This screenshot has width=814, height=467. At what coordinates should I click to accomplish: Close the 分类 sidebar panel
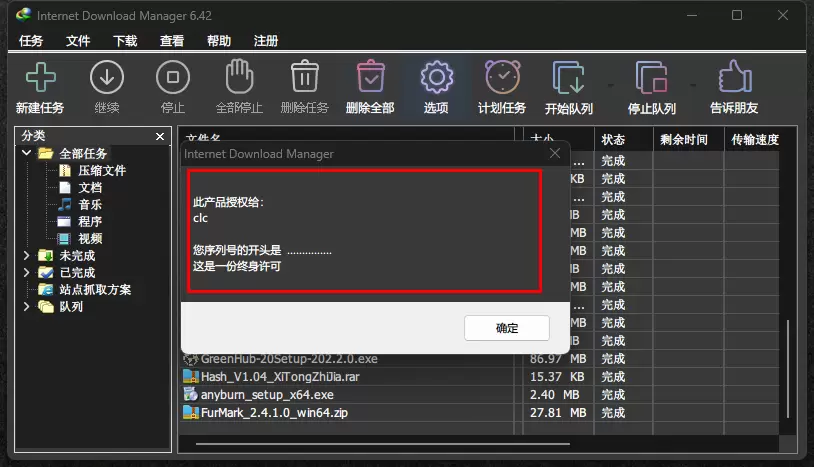tap(160, 136)
